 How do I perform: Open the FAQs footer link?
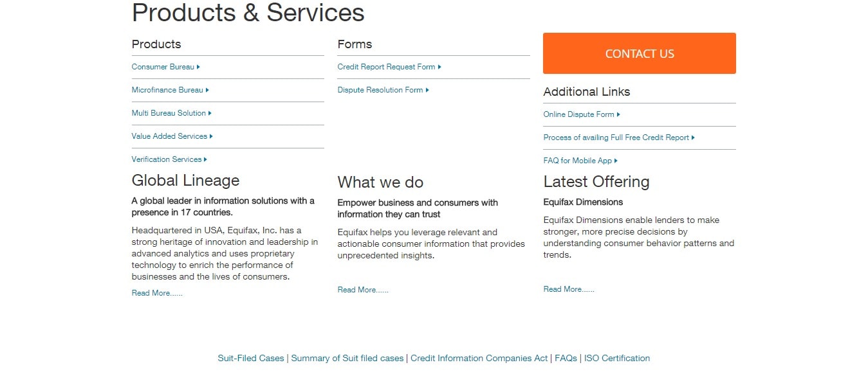tap(566, 359)
